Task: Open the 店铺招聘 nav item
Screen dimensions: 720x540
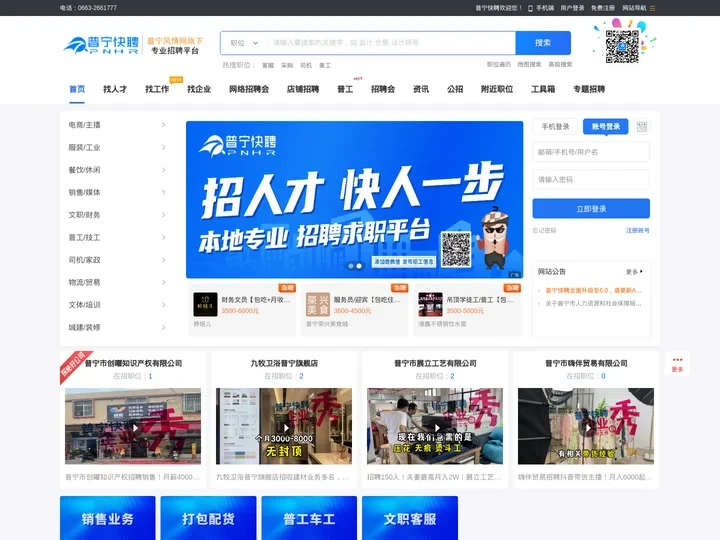Action: (x=303, y=89)
